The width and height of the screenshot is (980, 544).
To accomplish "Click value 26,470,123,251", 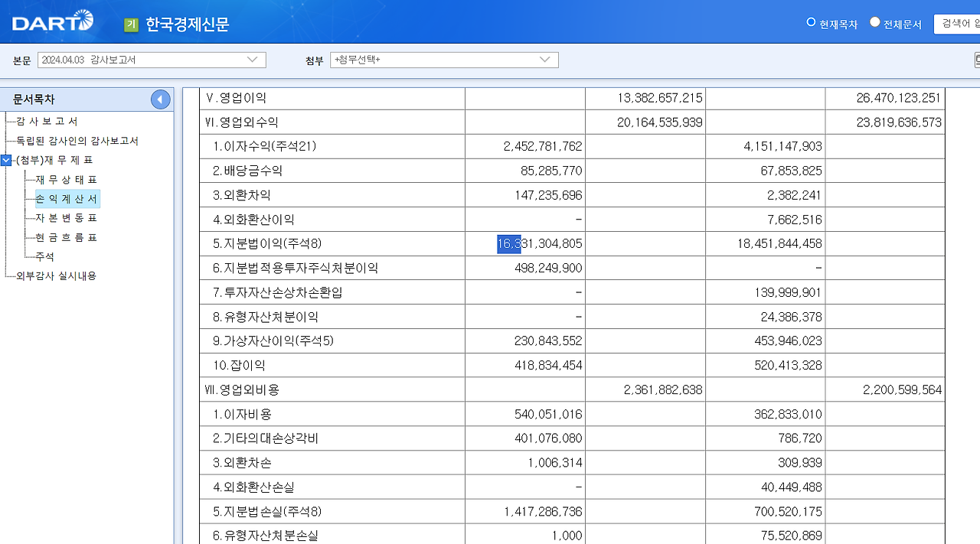I will pyautogui.click(x=900, y=98).
